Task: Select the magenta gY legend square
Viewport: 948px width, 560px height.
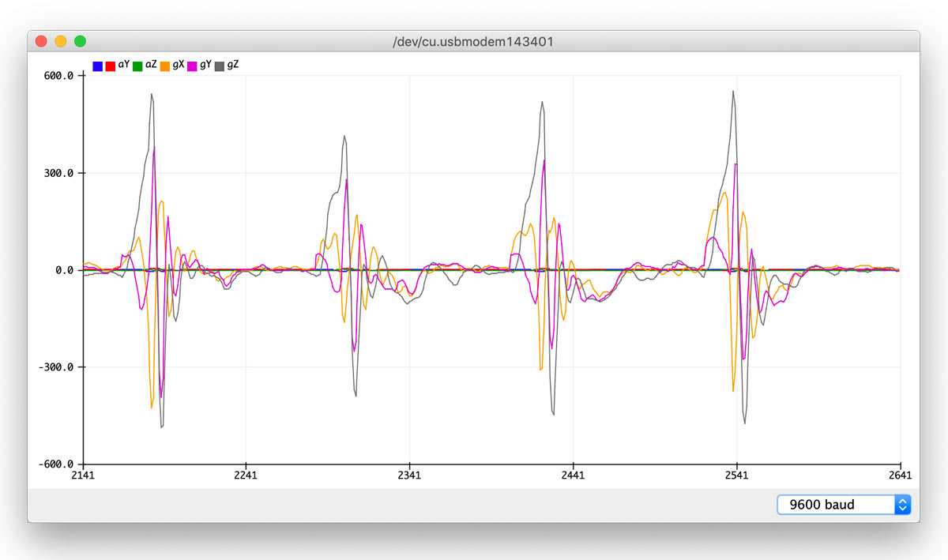Action: [x=192, y=66]
